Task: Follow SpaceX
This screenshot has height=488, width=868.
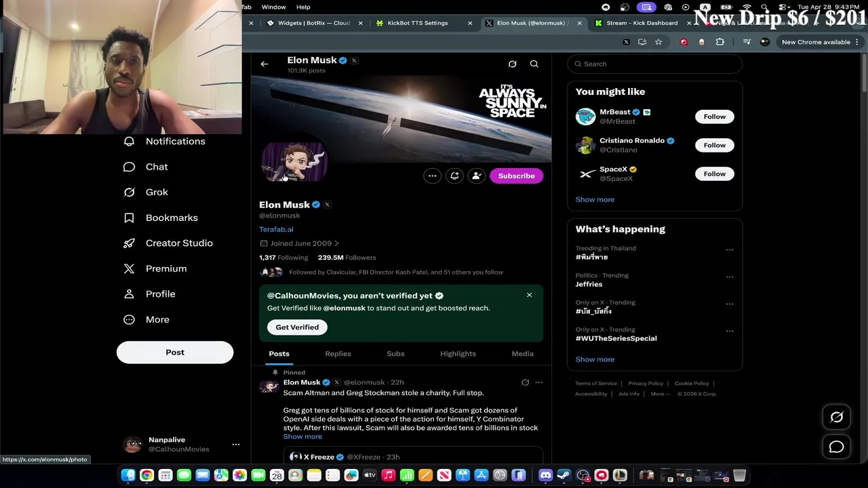Action: pos(714,174)
